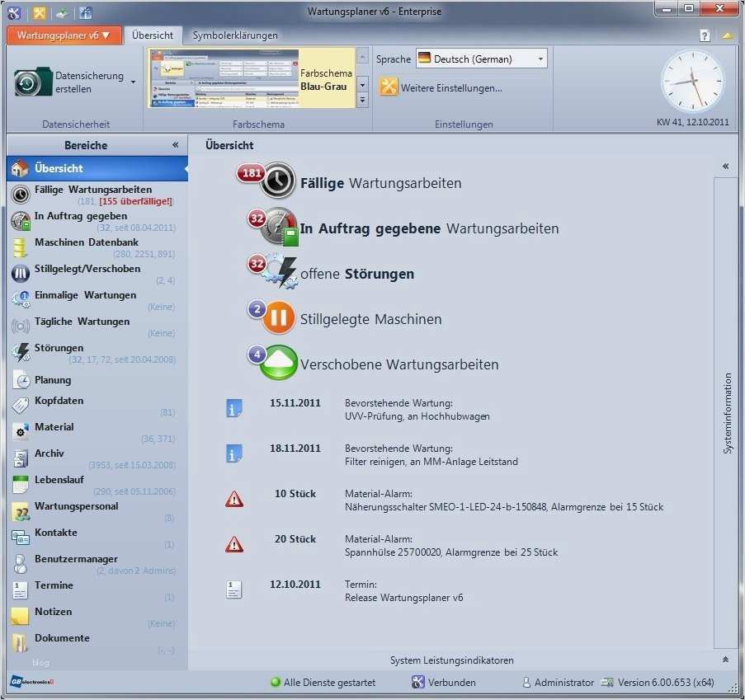
Task: Collapse the Bereiche panel chevron
Action: [x=176, y=145]
